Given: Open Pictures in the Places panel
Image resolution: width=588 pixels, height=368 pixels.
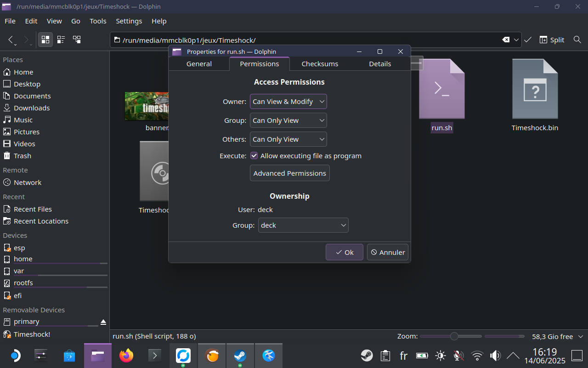Looking at the screenshot, I should coord(27,132).
